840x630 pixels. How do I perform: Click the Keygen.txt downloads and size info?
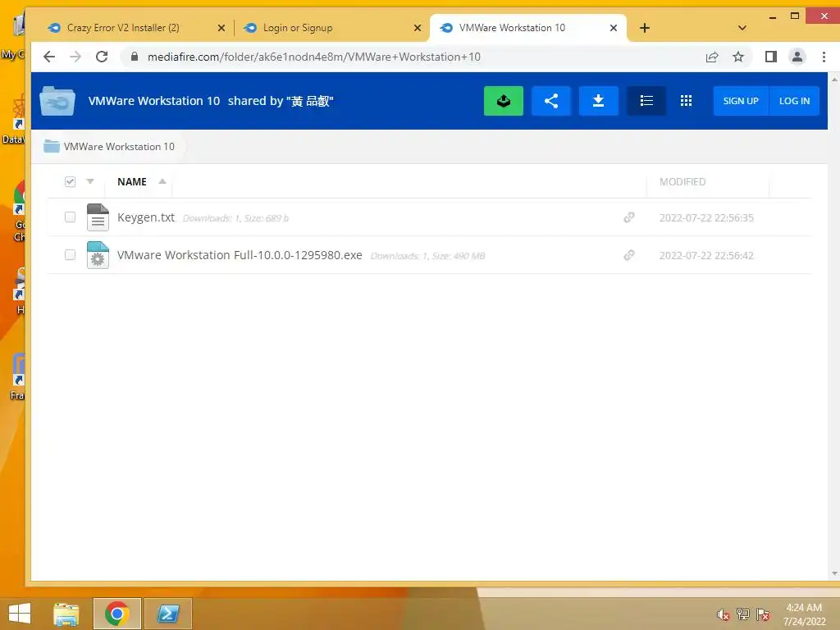(235, 218)
